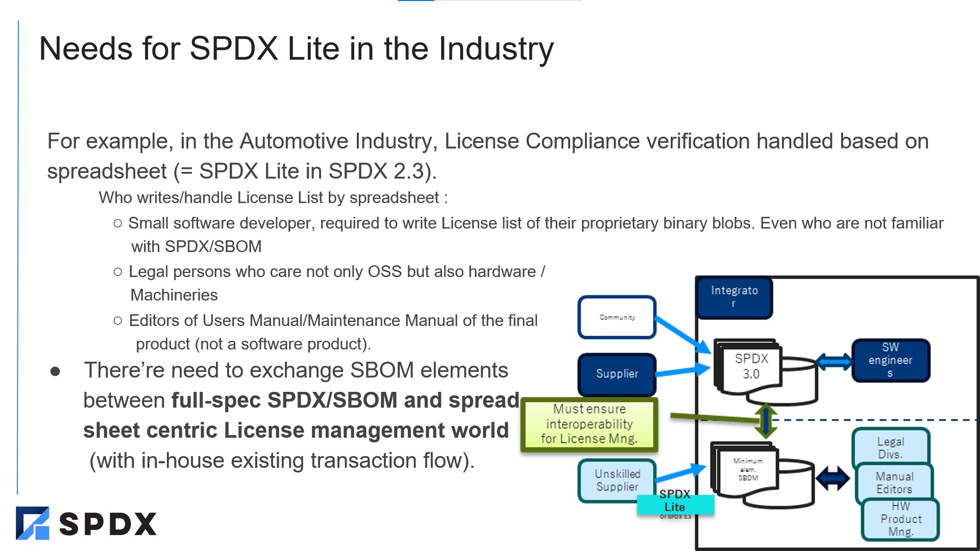The image size is (980, 551).
Task: Click the Unskilled Supplier node
Action: click(616, 480)
